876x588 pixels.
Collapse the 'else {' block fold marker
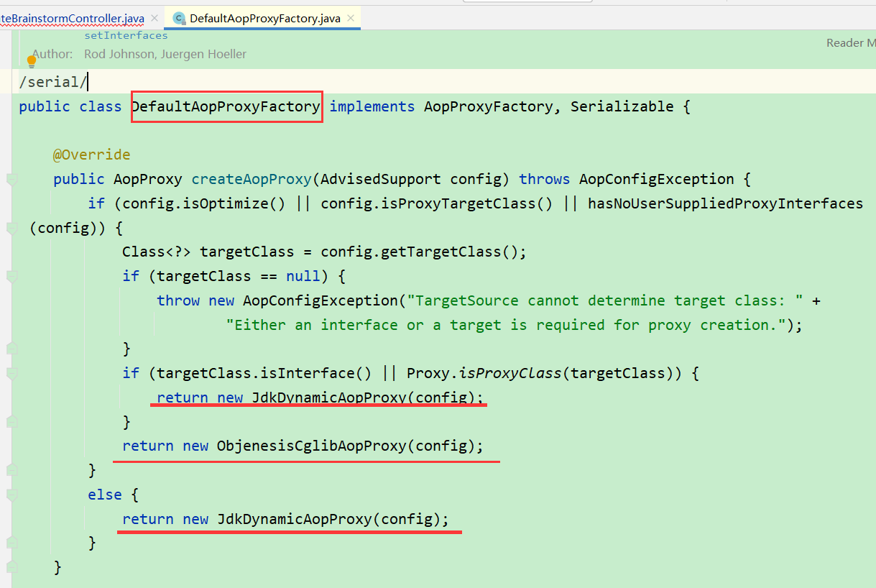11,495
